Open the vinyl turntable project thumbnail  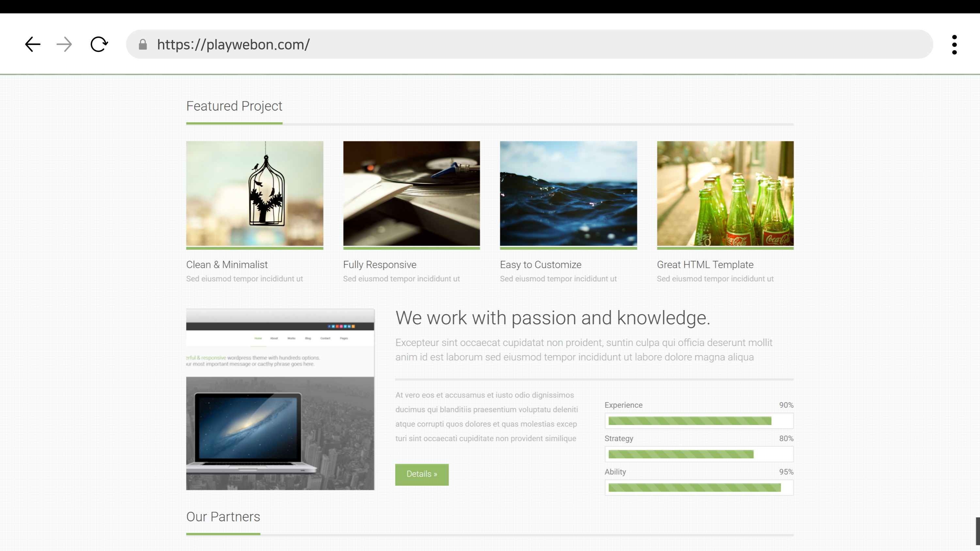click(x=411, y=194)
